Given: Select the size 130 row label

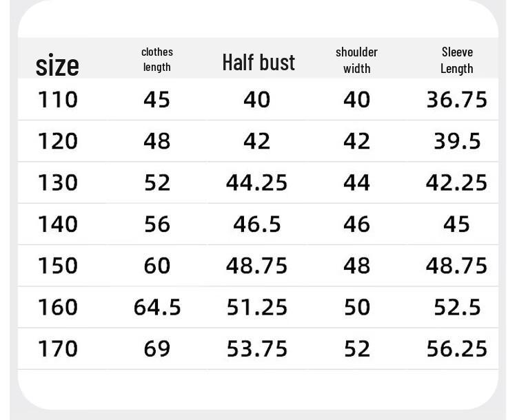Looking at the screenshot, I should tap(57, 182).
